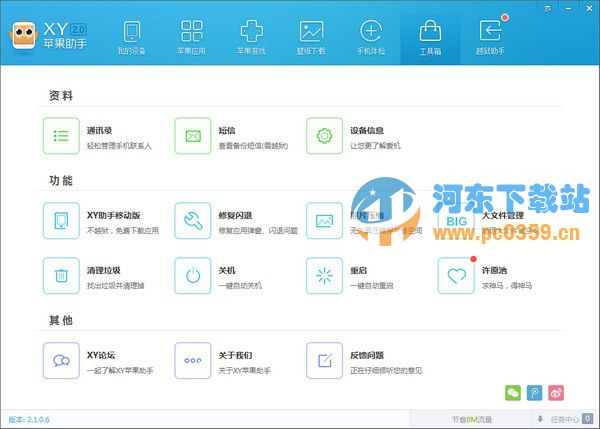This screenshot has width=600, height=429.
Task: Open the BIG large file management icon
Action: pyautogui.click(x=456, y=221)
